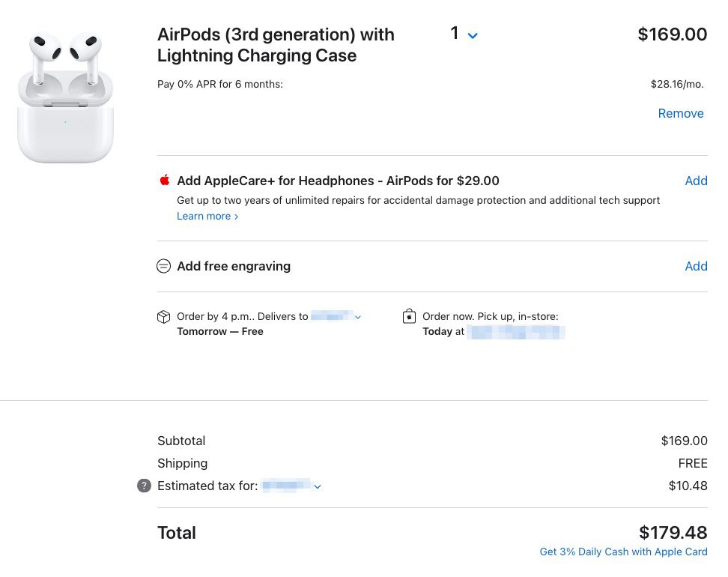Click the free engraving circle icon
The height and width of the screenshot is (577, 728).
click(163, 266)
